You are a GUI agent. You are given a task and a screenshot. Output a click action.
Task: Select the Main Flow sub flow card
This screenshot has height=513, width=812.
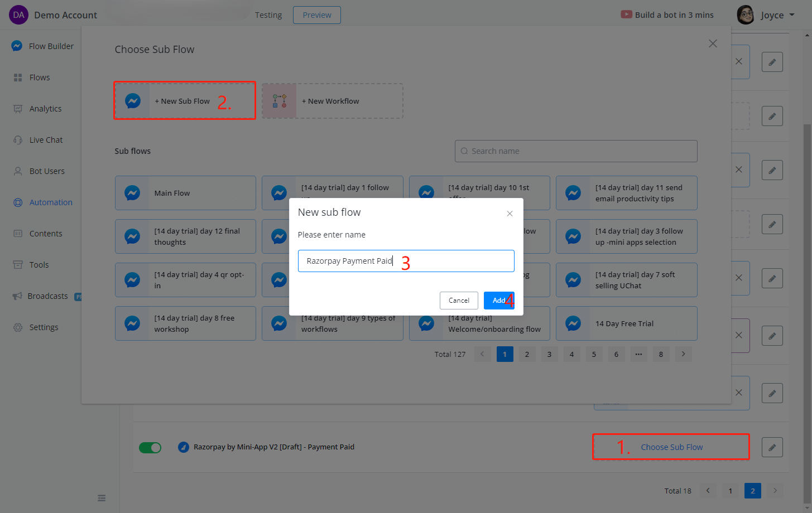point(185,193)
